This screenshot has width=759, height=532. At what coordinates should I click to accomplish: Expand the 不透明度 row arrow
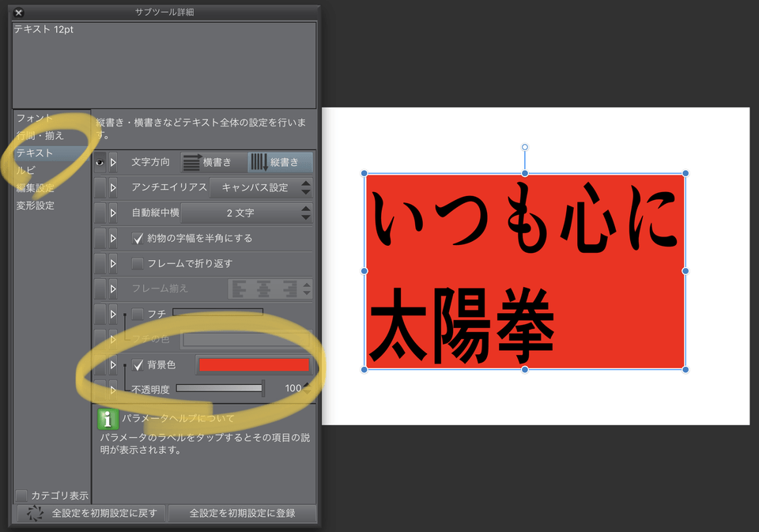click(x=113, y=390)
